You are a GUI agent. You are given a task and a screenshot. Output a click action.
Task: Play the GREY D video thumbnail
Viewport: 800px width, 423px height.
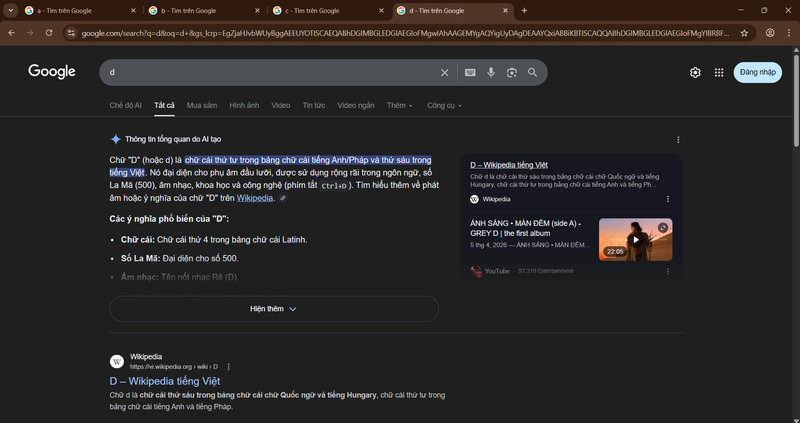click(636, 239)
